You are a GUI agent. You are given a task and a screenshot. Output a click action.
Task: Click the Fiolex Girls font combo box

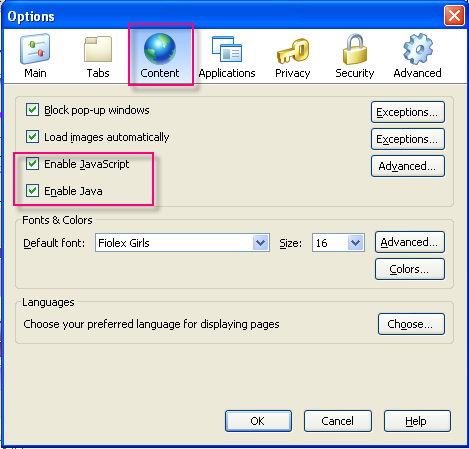coord(182,243)
